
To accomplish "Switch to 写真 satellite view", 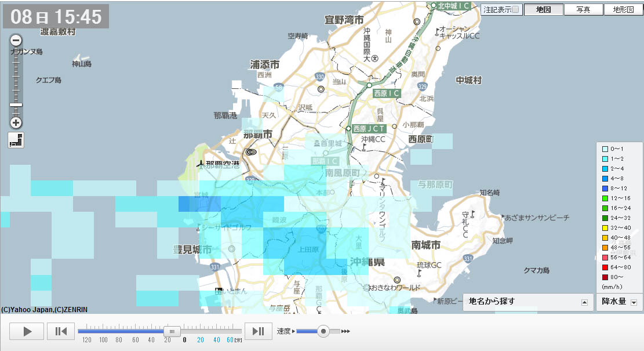I will (583, 10).
